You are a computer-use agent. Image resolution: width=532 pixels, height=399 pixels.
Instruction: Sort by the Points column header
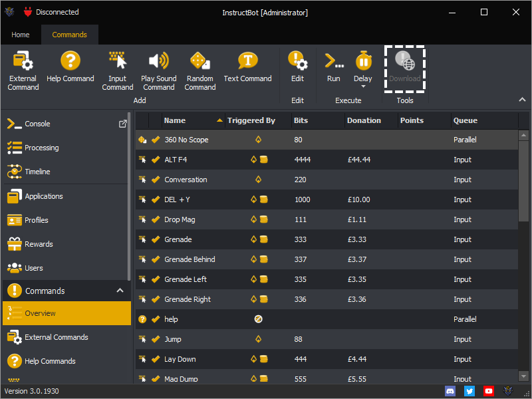(424, 120)
